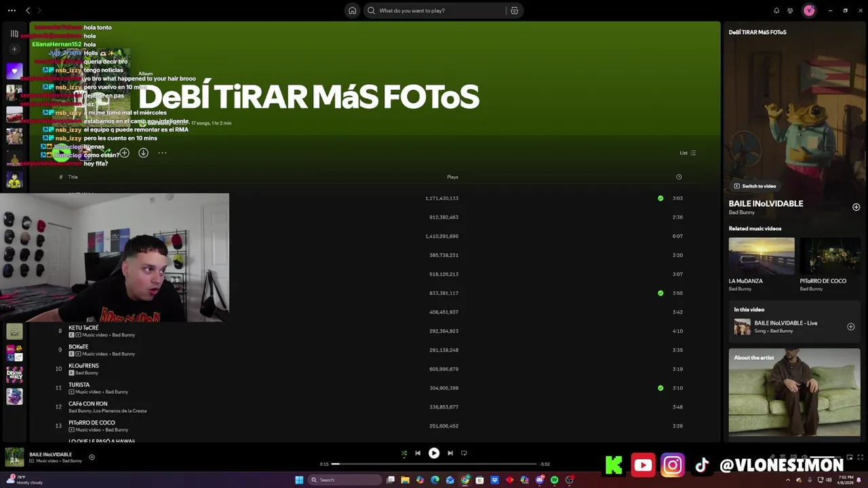This screenshot has width=868, height=488.
Task: Expand Your Library sidebar
Action: pyautogui.click(x=14, y=33)
